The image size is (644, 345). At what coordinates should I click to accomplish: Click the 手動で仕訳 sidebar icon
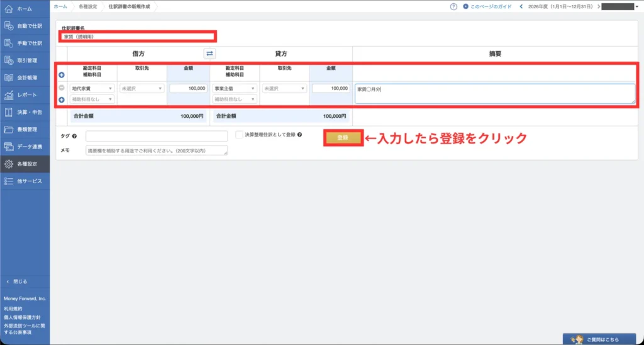point(9,43)
